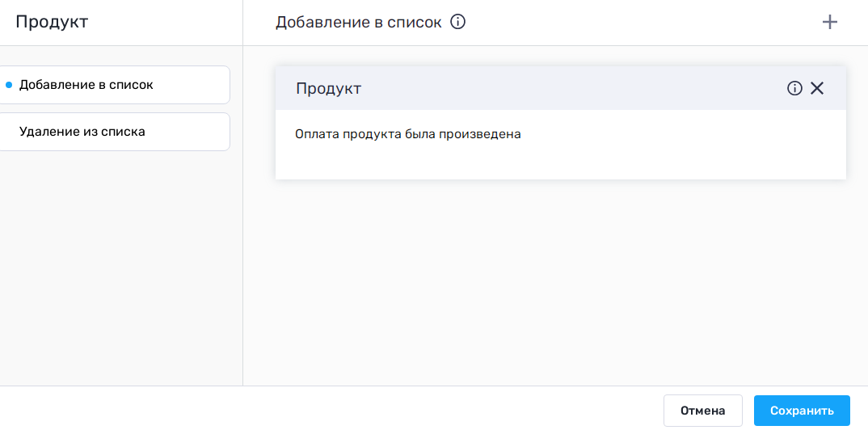868x430 pixels.
Task: Click the blue dot beside 'Добавление в список'
Action: [x=9, y=85]
